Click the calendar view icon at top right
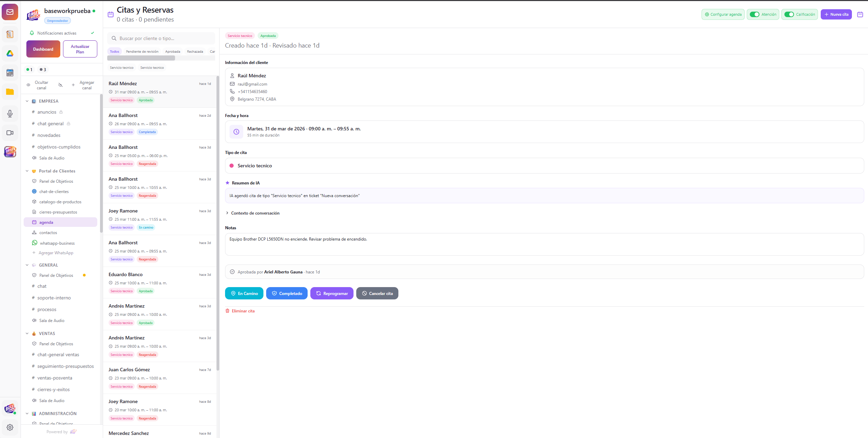 pyautogui.click(x=860, y=14)
